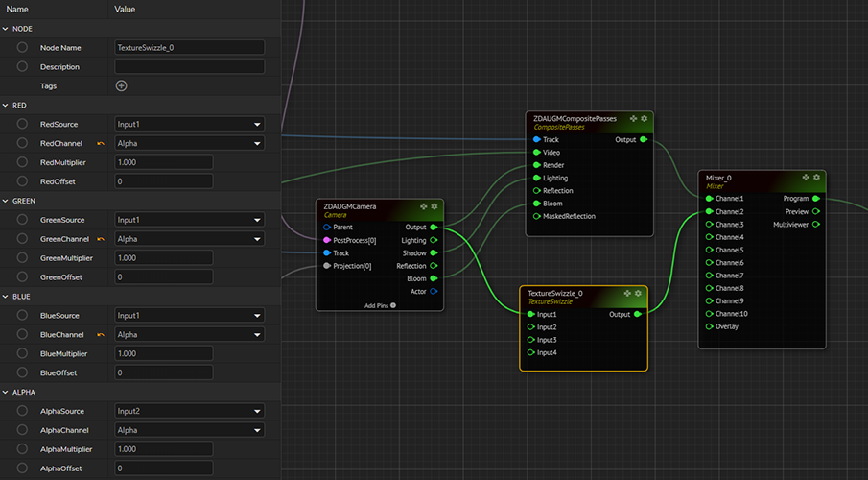Screen dimensions: 868x480
Task: Add a tag with the plus icon
Action: pos(121,85)
